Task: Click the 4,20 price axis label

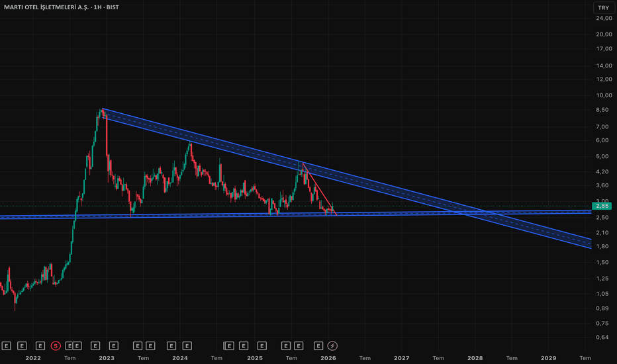Action: (x=602, y=171)
